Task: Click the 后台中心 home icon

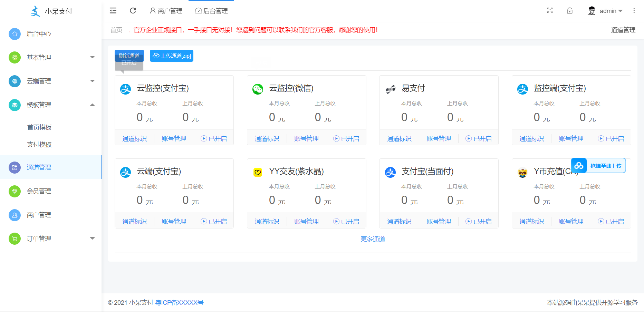Action: pyautogui.click(x=15, y=34)
